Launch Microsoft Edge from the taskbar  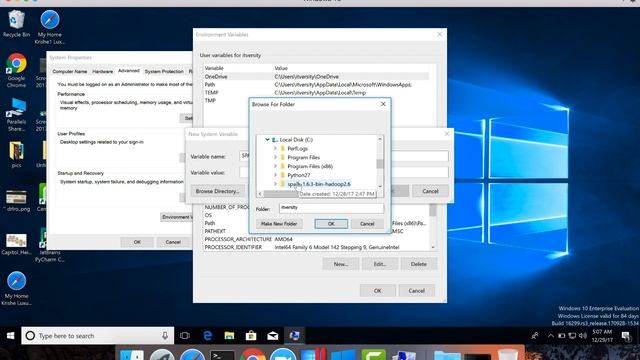click(207, 336)
